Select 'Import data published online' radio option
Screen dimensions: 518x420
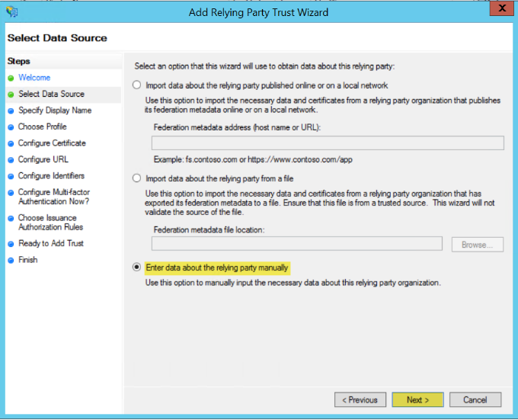pos(137,85)
